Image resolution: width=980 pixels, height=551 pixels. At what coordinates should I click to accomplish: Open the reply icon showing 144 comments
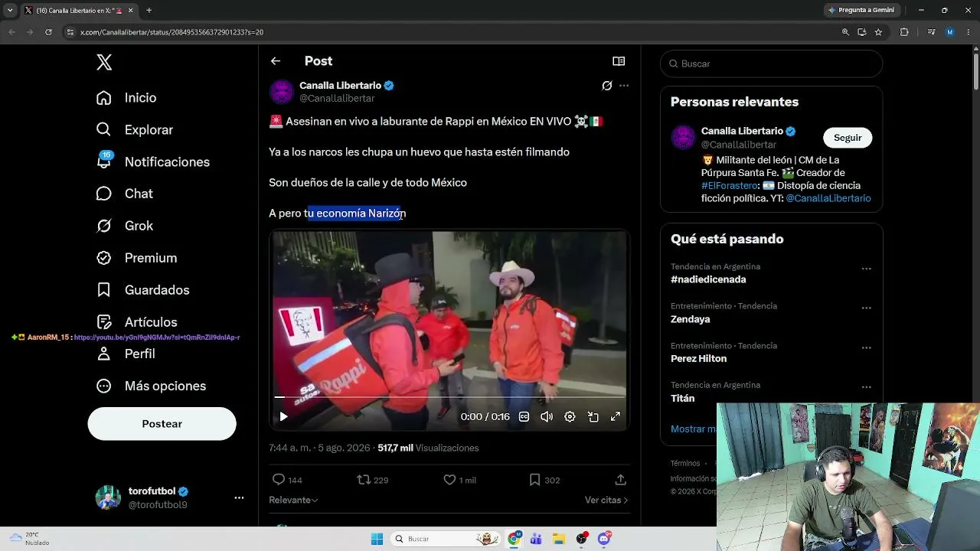(x=279, y=480)
